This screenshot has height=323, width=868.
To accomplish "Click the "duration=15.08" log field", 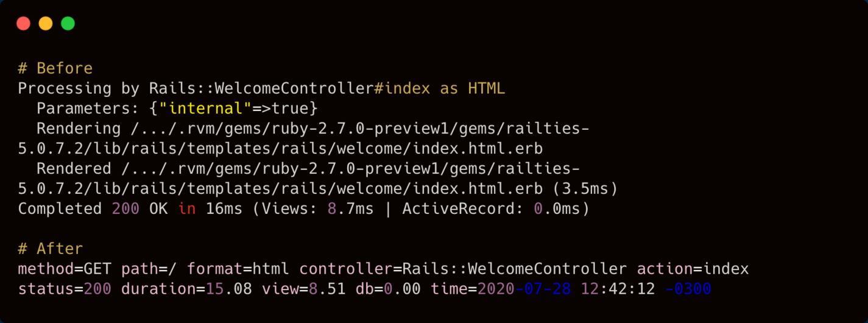I will pyautogui.click(x=186, y=289).
